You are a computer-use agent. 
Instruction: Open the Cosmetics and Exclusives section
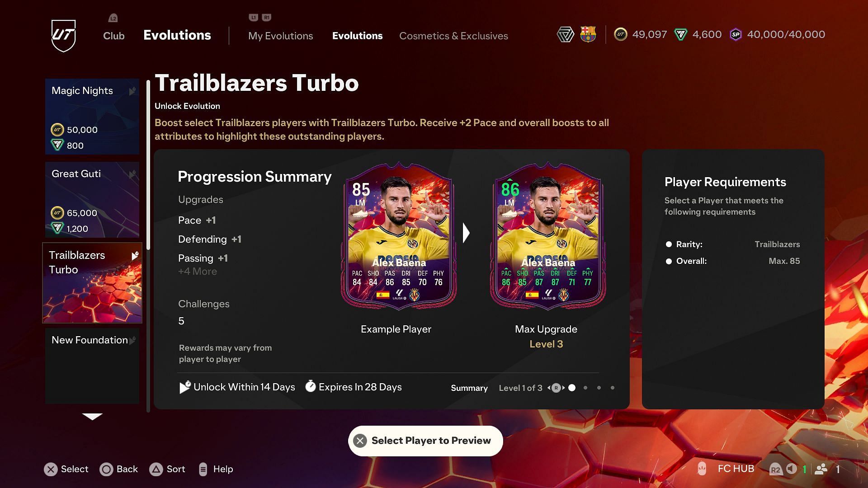click(453, 36)
